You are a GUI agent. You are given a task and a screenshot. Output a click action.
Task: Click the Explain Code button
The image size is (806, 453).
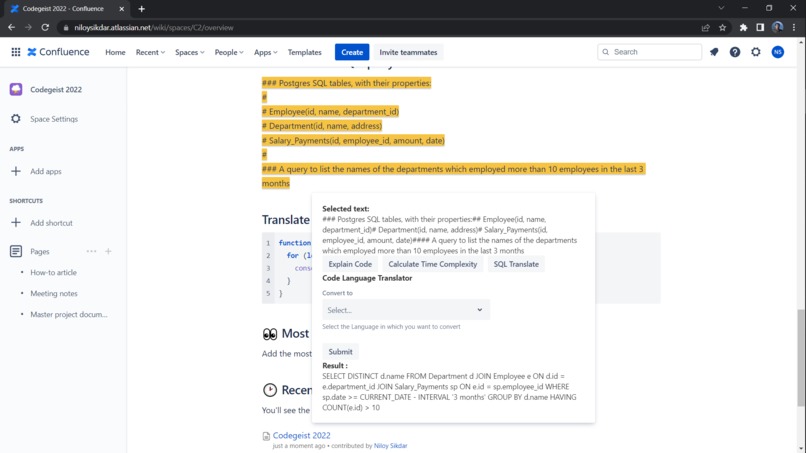click(350, 264)
